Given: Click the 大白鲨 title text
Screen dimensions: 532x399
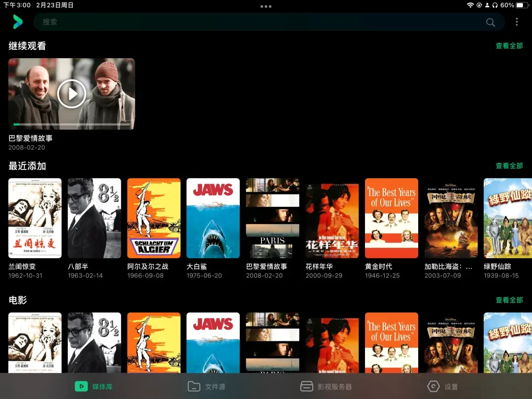Looking at the screenshot, I should [x=197, y=266].
